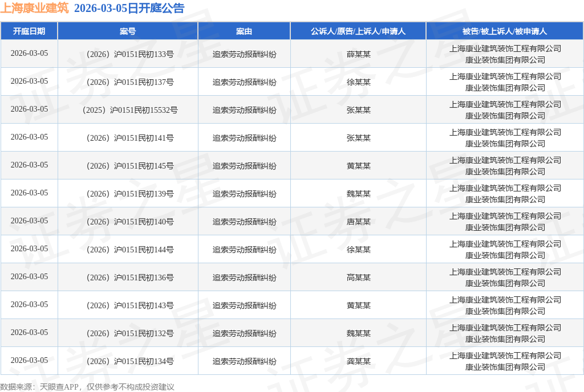This screenshot has height=392, width=584.
Task: Click 追索劳动报酬纠纷 in the 133号 row
Action: coord(244,54)
